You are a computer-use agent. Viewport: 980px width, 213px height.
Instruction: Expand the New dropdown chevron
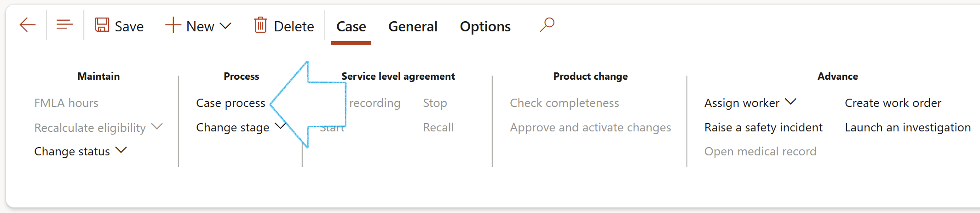(x=225, y=26)
